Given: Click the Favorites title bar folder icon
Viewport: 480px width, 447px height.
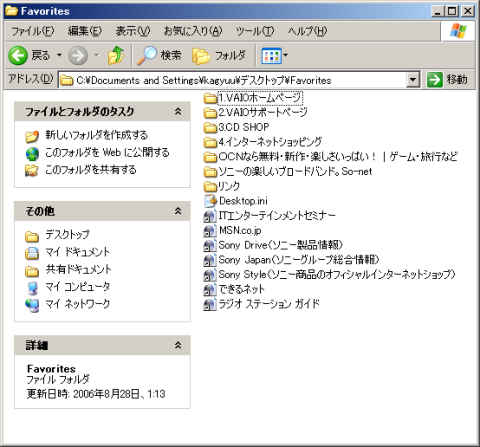Looking at the screenshot, I should click(11, 11).
